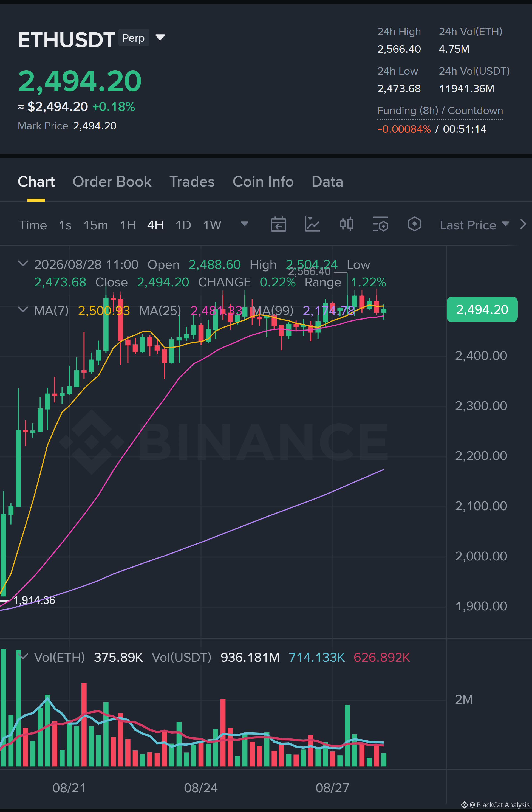The height and width of the screenshot is (812, 532).
Task: Tap the Perp contract badge
Action: [x=133, y=38]
